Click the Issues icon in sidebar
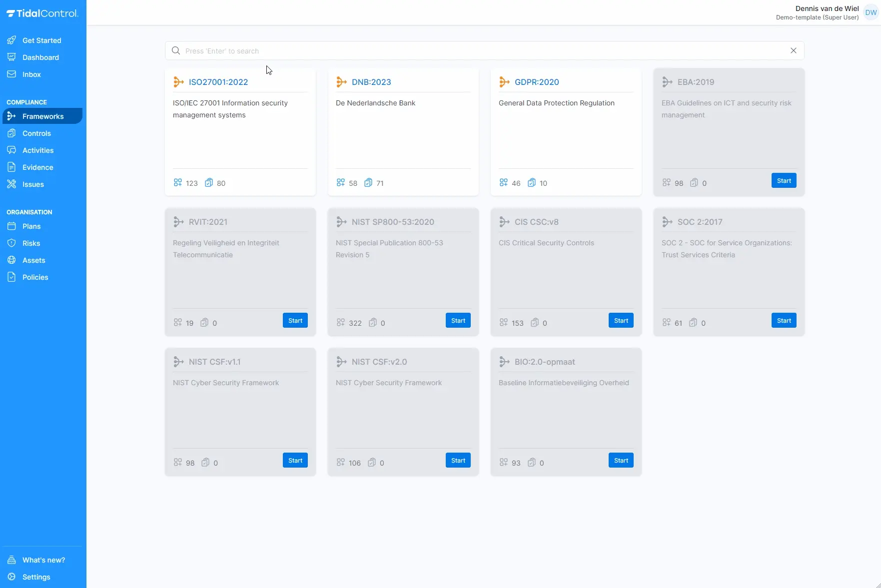 [x=11, y=184]
